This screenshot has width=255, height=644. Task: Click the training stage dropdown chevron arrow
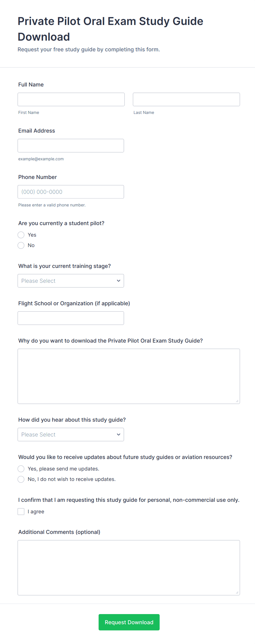(118, 281)
